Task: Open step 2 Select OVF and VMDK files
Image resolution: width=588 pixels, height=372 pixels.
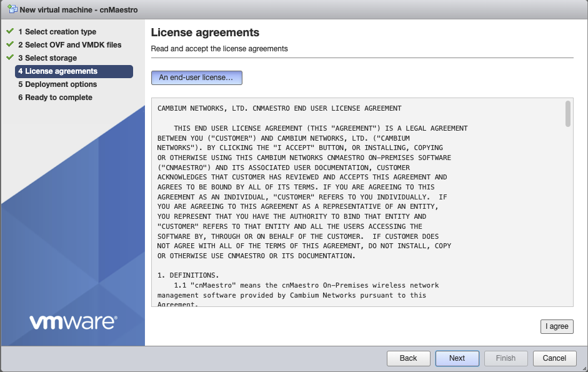Action: pos(69,45)
